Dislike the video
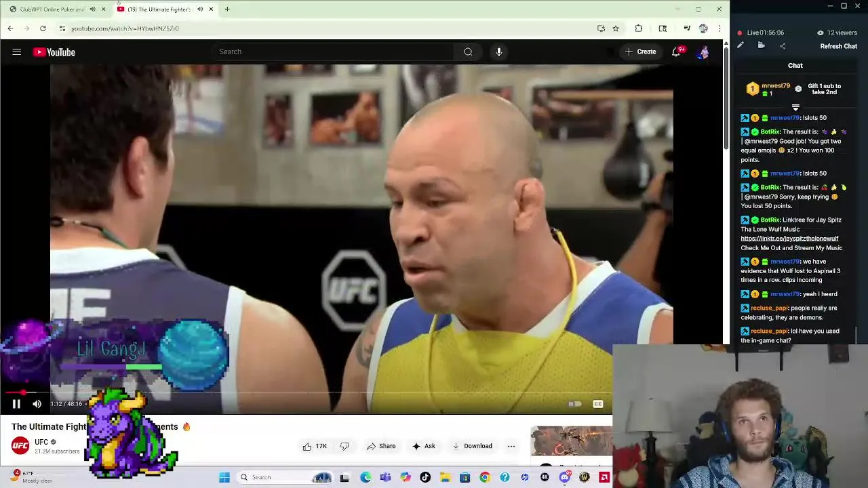The height and width of the screenshot is (488, 868). click(x=344, y=446)
